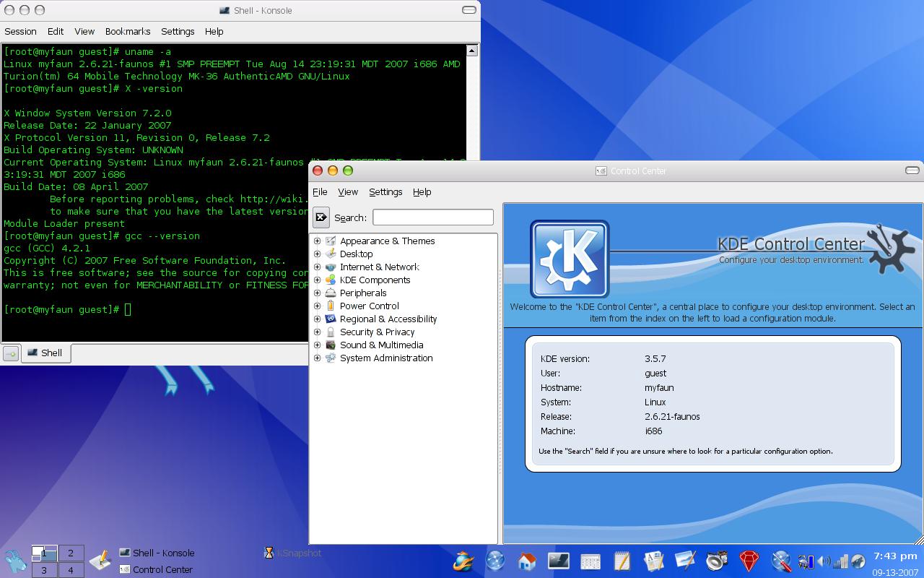Open the speaker multimedia launcher in the panel
This screenshot has height=578, width=924.
(x=717, y=561)
